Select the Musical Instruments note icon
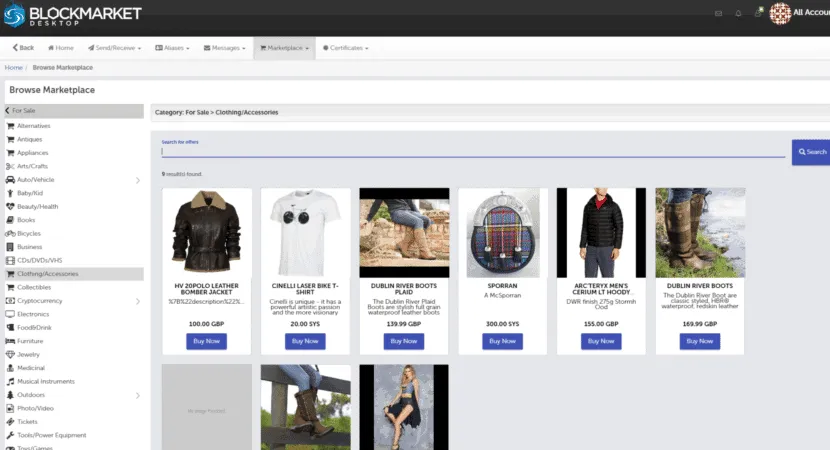Screen dimensions: 830x450 click(x=10, y=381)
